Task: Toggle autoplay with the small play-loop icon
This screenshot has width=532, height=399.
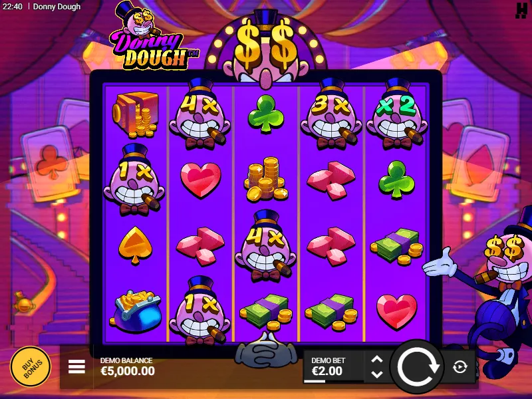Action: click(460, 367)
